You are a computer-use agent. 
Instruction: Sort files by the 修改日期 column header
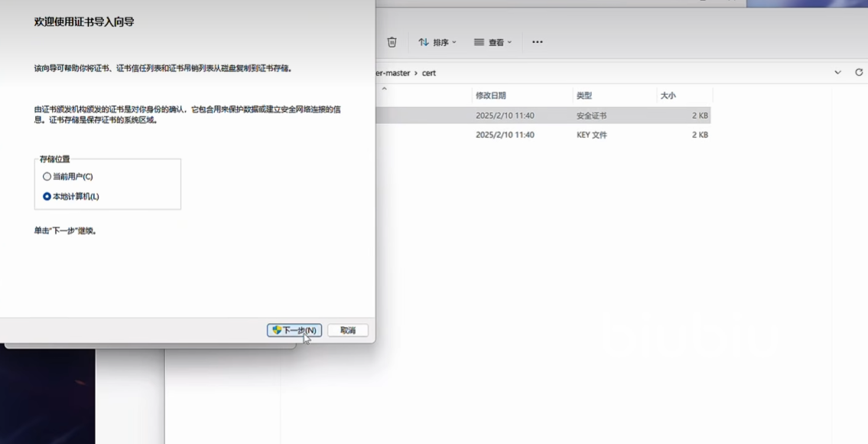click(491, 96)
